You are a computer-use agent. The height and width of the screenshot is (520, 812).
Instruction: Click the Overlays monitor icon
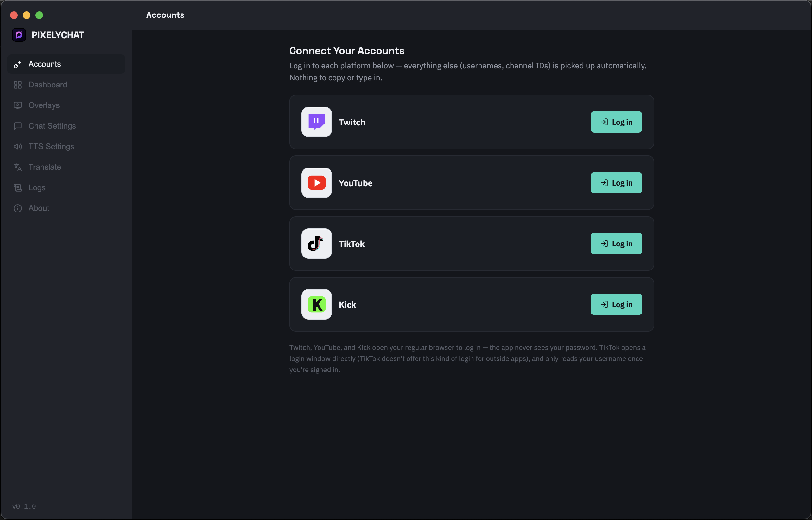tap(17, 105)
